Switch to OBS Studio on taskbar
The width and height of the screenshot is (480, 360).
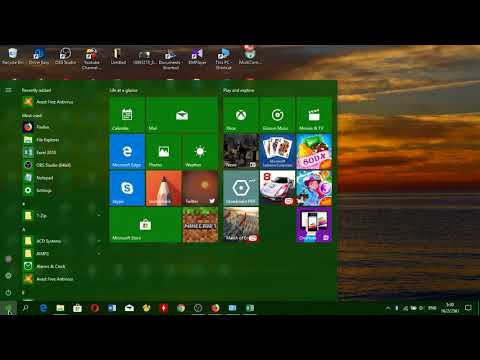198,308
